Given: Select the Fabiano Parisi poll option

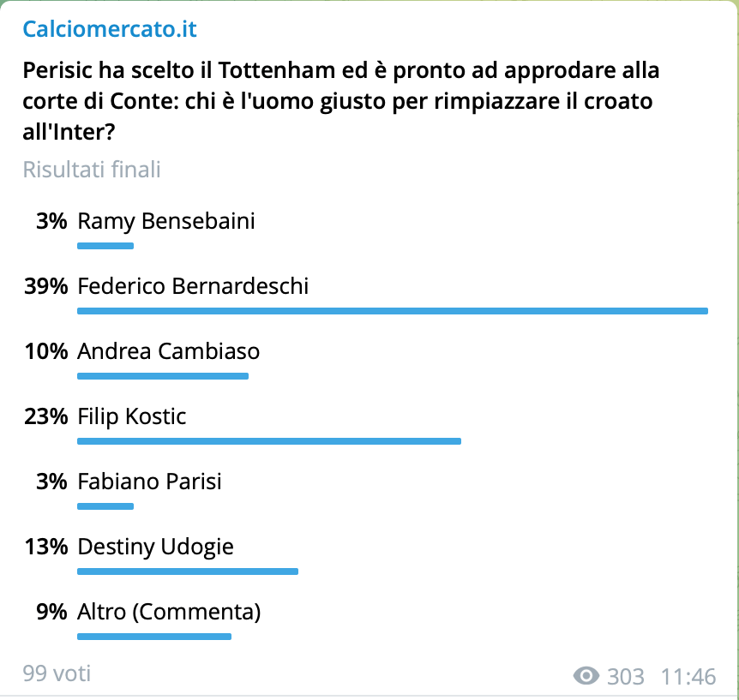Looking at the screenshot, I should coord(149,482).
